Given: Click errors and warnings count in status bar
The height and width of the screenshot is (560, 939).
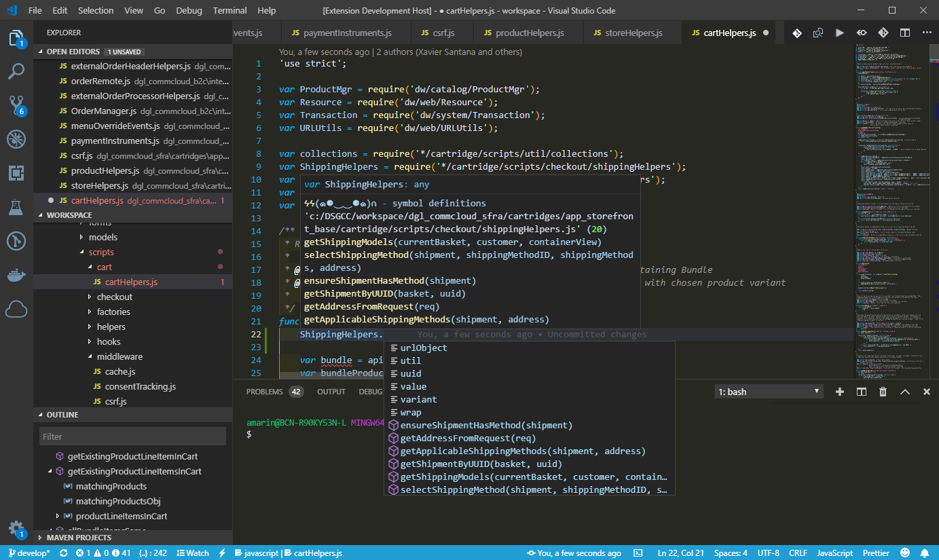Looking at the screenshot, I should pos(103,553).
